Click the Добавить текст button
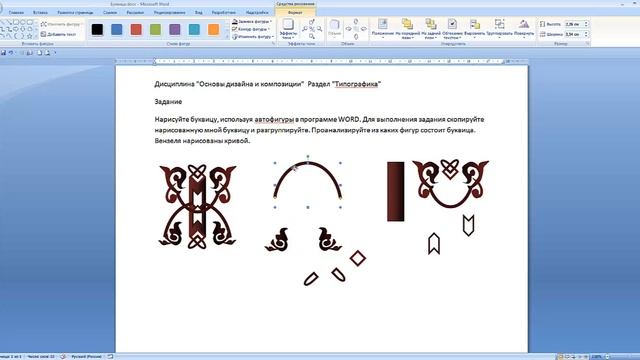Viewport: 640px width, 360px height. tap(59, 34)
